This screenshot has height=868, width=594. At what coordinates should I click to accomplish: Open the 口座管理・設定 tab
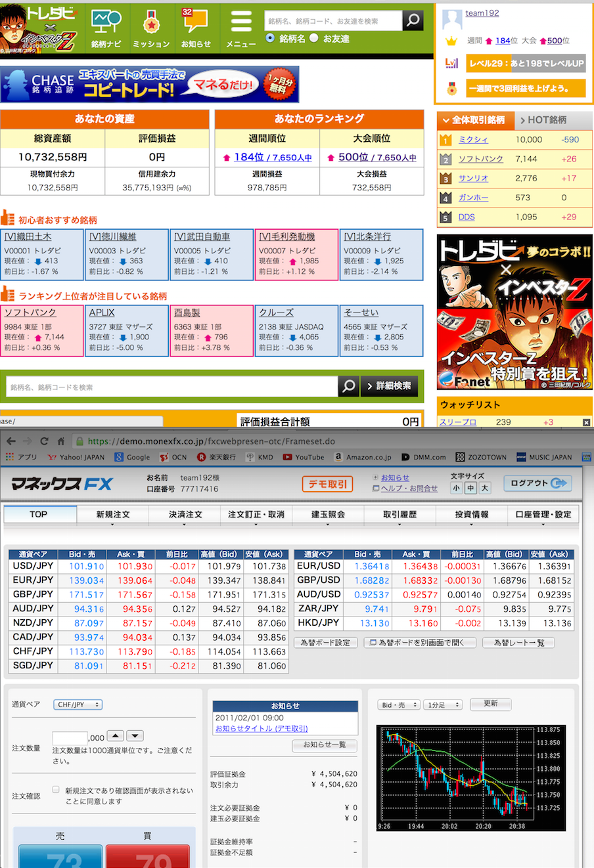543,514
